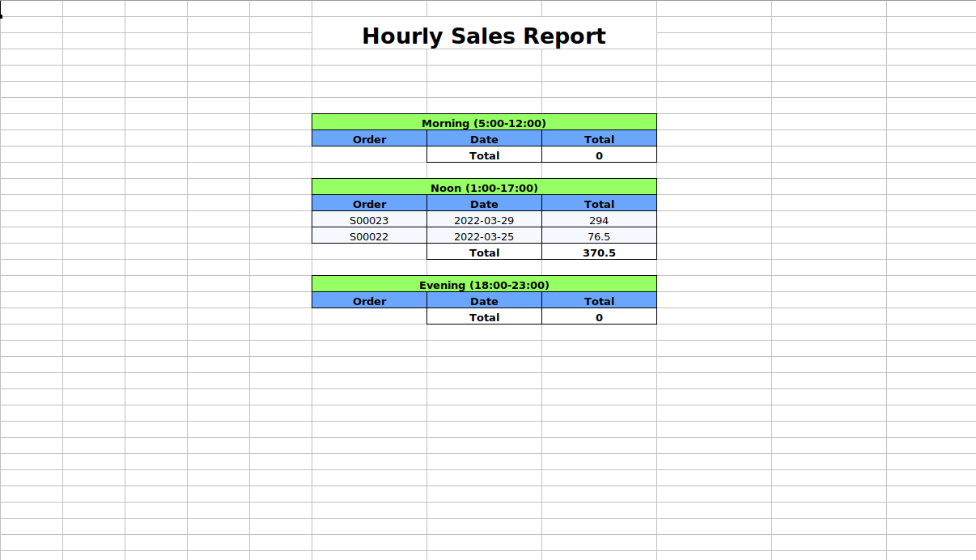This screenshot has width=976, height=560.
Task: Select the date cell 2022-03-25
Action: click(484, 236)
